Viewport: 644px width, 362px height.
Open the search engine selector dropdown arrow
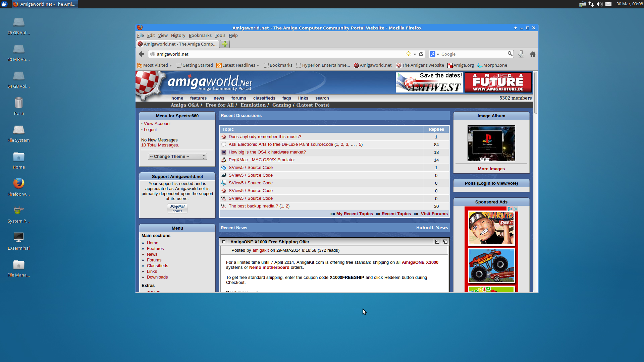coord(438,54)
